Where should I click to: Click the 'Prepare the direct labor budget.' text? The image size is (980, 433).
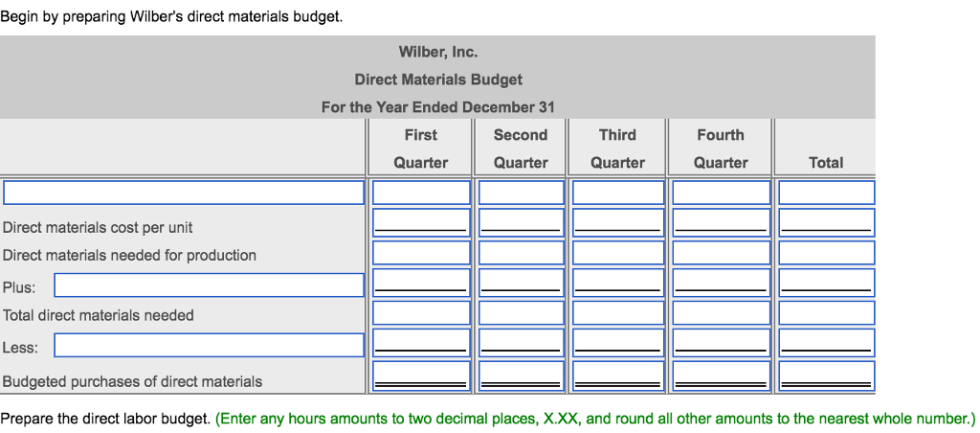[105, 418]
